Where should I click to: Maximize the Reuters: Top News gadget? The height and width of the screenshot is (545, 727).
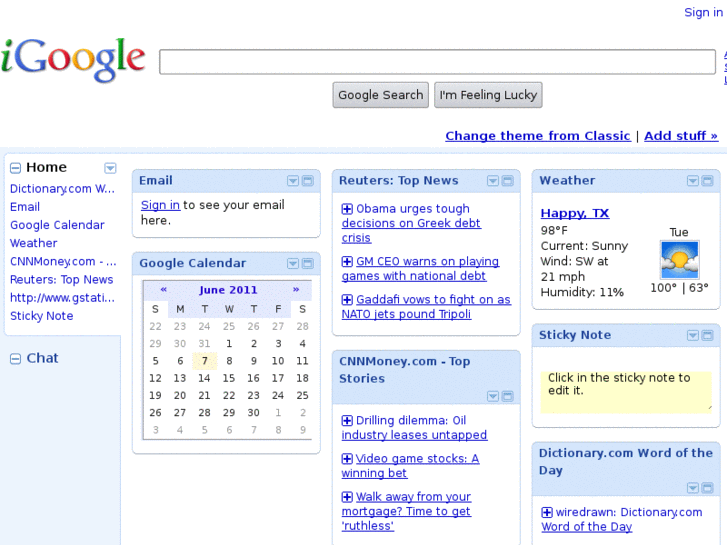pos(508,181)
